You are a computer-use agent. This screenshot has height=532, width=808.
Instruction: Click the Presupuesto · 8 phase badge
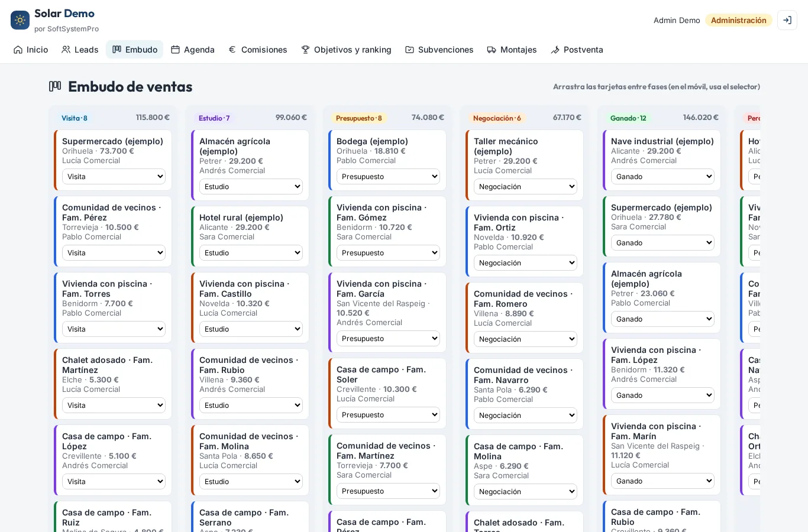coord(359,118)
